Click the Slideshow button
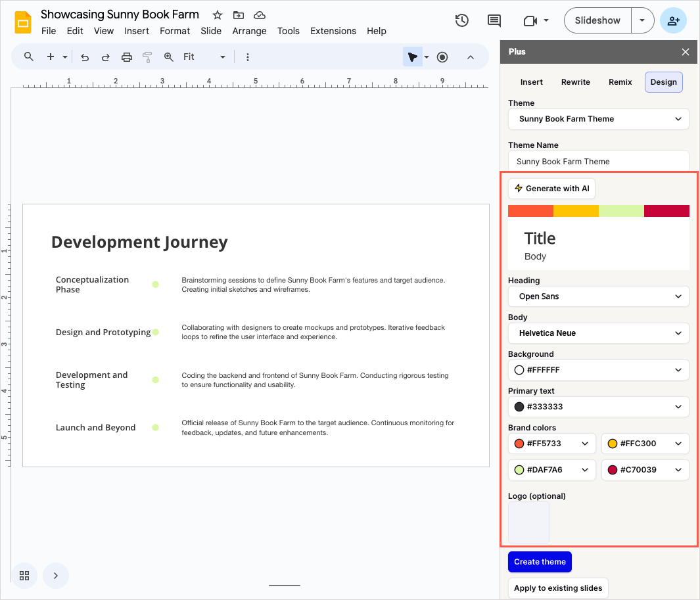Viewport: 700px width, 600px height. [x=597, y=20]
